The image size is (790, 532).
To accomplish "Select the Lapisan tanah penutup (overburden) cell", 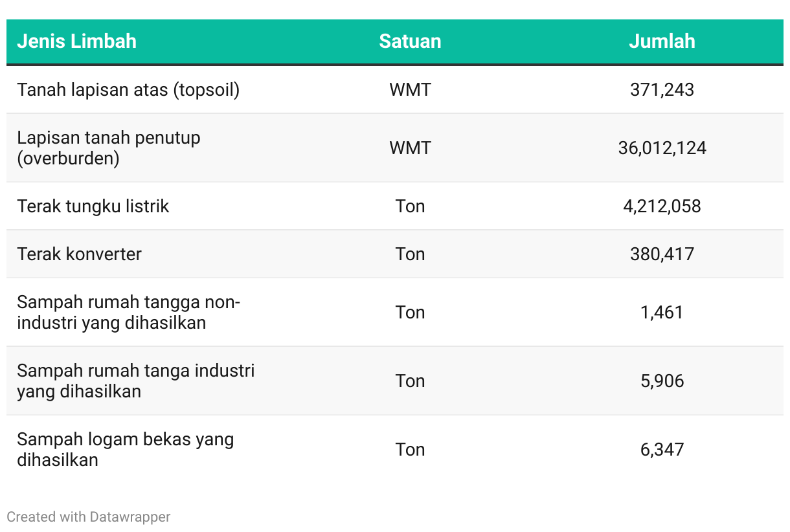I will (x=109, y=148).
